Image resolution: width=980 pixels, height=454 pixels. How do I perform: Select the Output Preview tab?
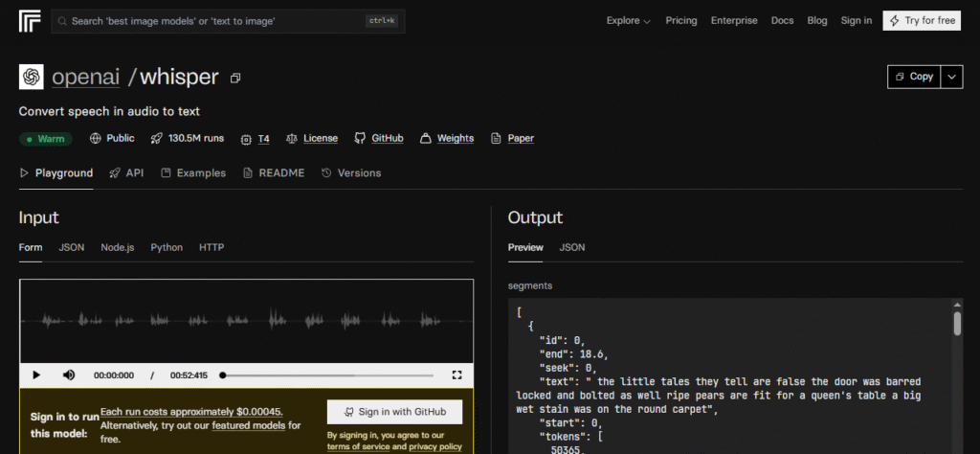525,248
